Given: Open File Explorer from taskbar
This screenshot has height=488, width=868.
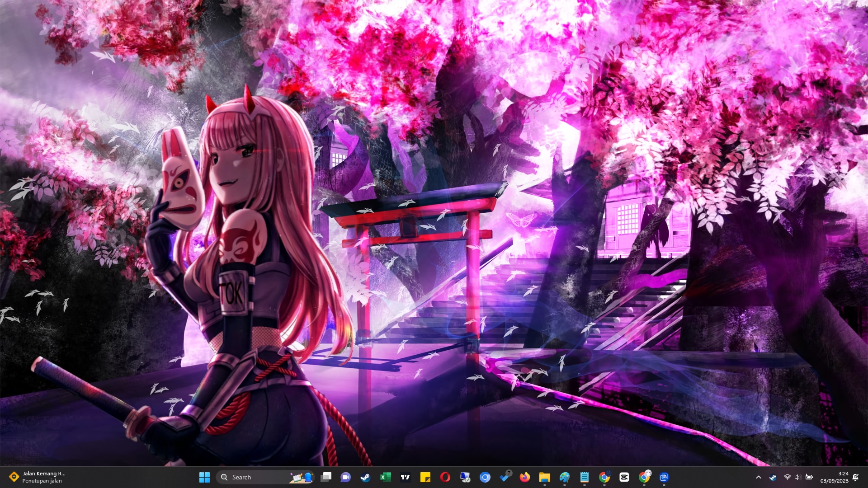Looking at the screenshot, I should [x=544, y=477].
